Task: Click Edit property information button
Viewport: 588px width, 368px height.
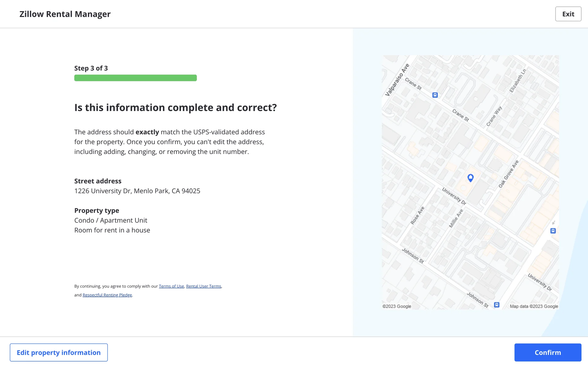Action: (59, 352)
